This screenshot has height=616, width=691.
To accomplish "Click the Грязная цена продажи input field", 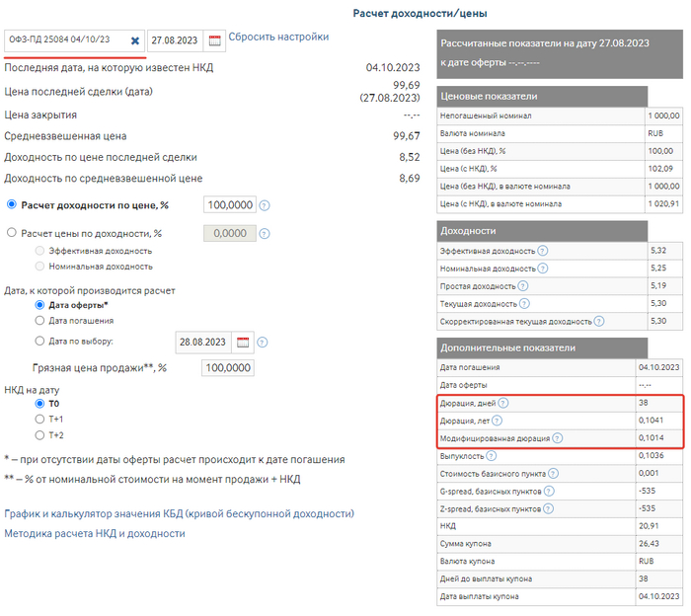I will click(x=226, y=368).
